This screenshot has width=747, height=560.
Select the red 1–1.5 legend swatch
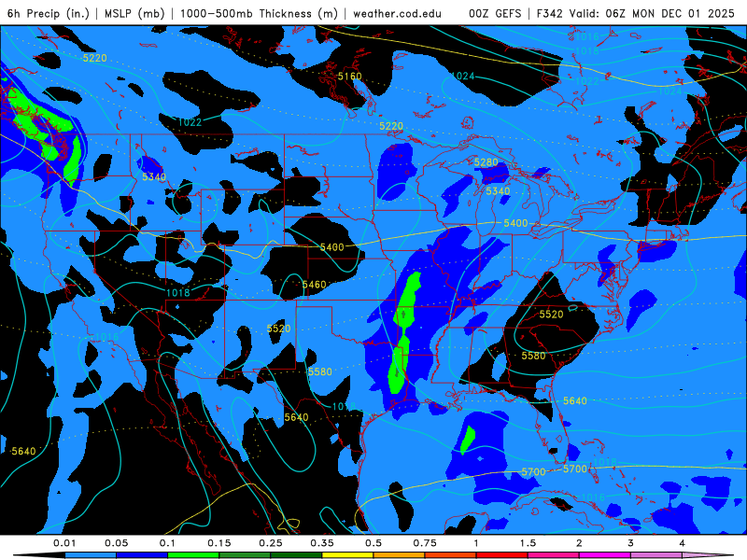point(502,555)
